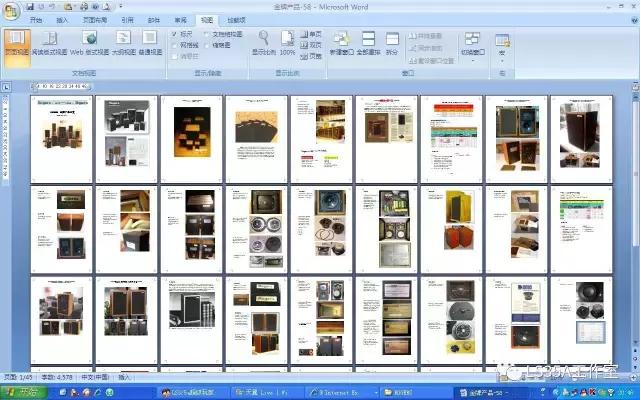Open Switch Windows (切换窗口) dropdown
The width and height of the screenshot is (640, 400).
pos(473,46)
